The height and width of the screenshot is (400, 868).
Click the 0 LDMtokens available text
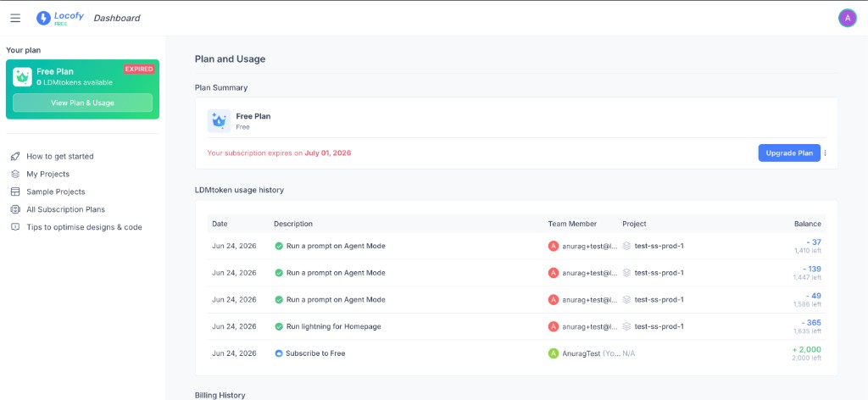tap(75, 82)
